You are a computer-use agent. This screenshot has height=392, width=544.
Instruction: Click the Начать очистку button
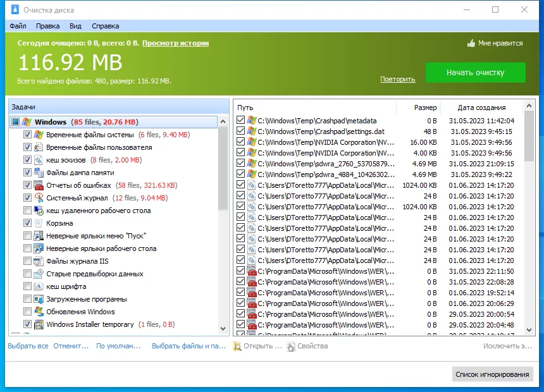click(475, 73)
